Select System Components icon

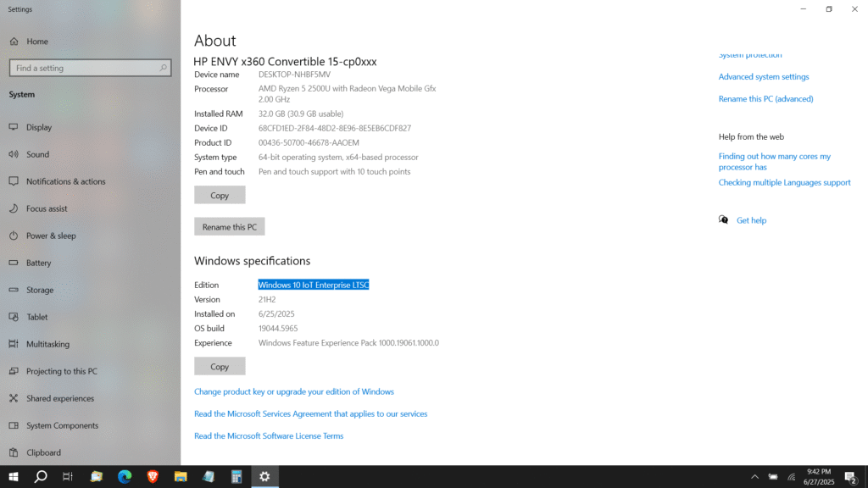(14, 425)
